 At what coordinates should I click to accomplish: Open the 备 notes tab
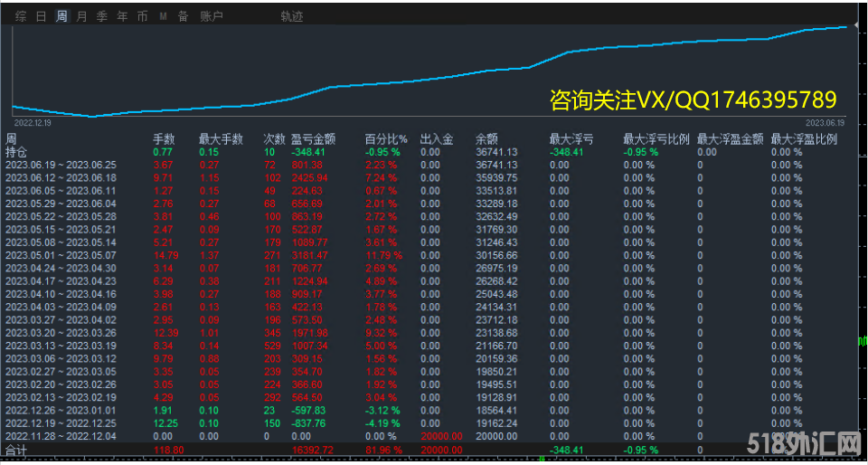coord(184,16)
